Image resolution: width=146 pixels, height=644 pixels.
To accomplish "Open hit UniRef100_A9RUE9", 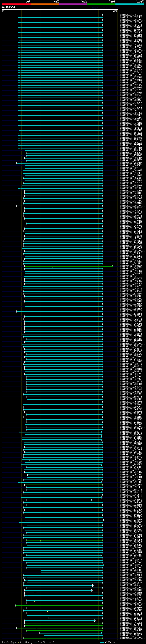I will pos(131,17).
